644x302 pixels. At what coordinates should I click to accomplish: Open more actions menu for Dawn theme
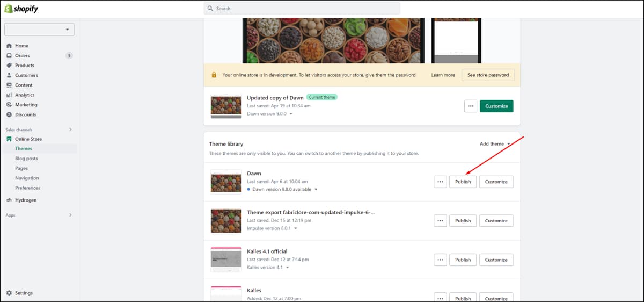click(440, 182)
